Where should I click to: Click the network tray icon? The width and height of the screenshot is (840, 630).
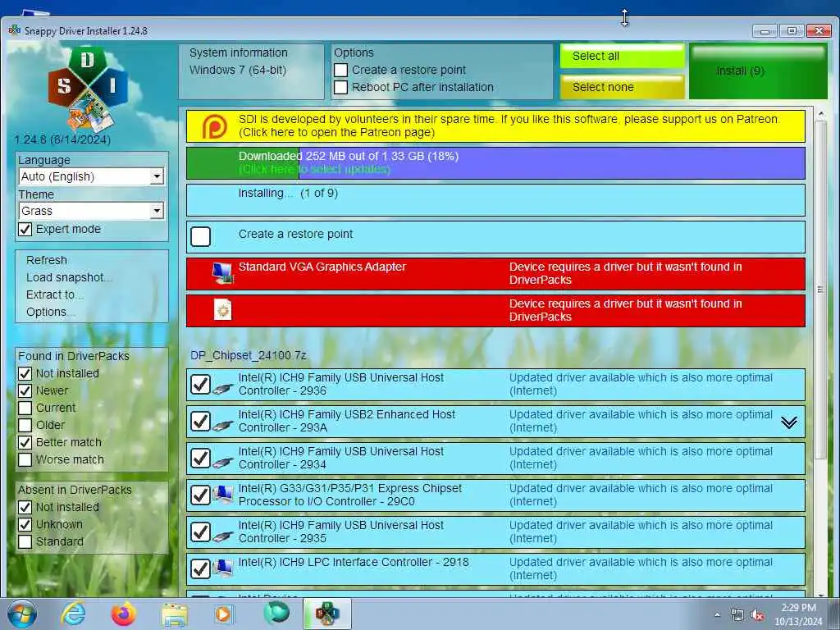[737, 615]
